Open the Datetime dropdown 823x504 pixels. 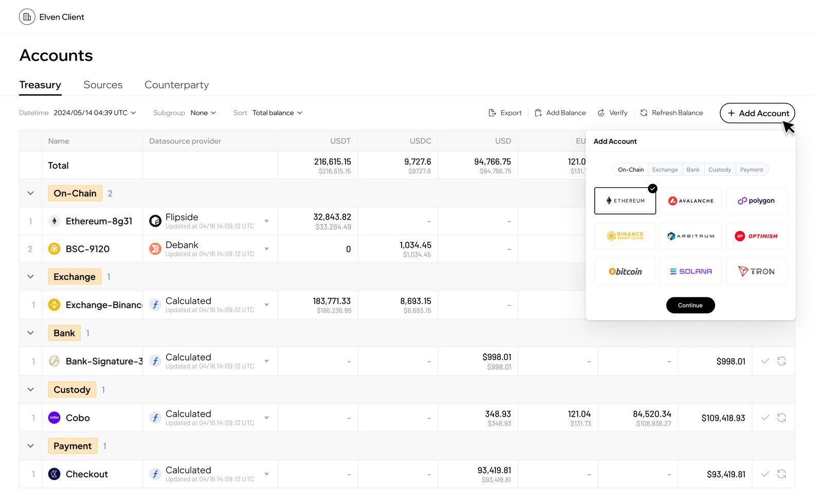95,113
